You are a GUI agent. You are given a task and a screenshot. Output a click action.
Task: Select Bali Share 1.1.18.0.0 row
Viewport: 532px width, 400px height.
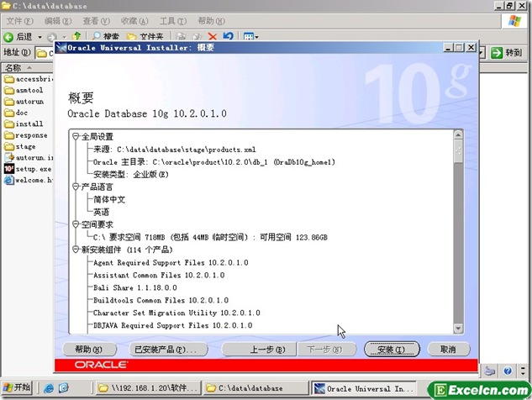pos(135,287)
